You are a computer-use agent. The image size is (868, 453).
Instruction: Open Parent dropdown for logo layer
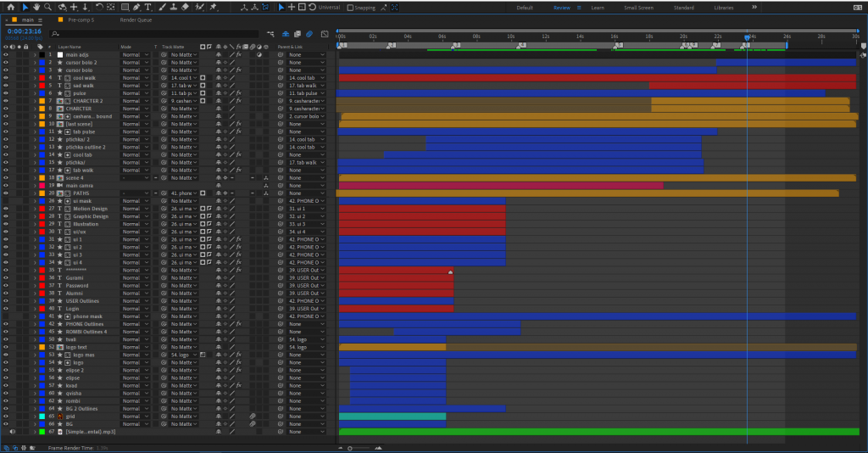tap(305, 362)
